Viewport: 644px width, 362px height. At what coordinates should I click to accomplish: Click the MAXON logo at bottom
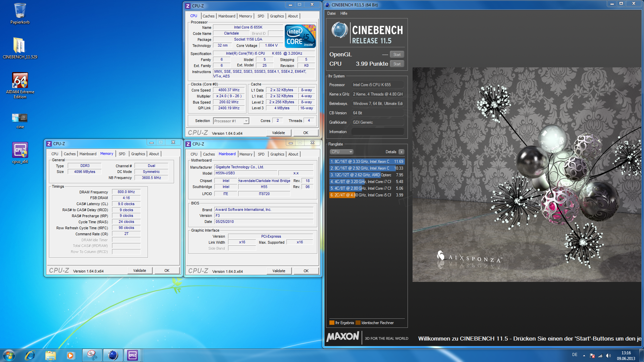click(342, 336)
